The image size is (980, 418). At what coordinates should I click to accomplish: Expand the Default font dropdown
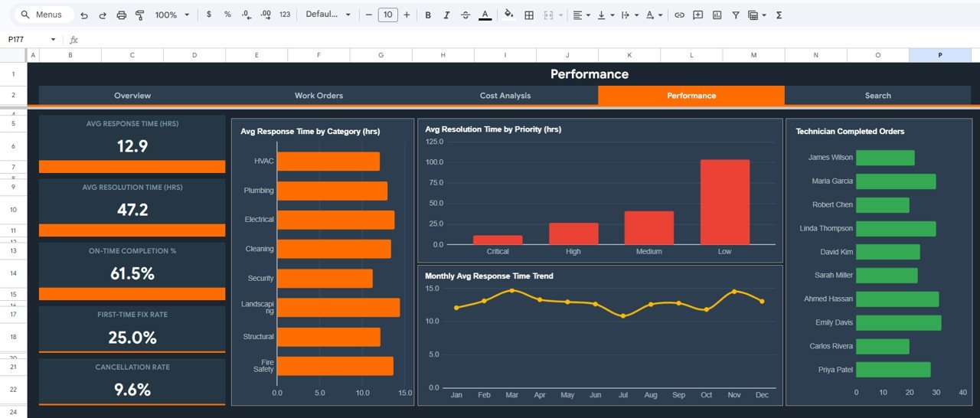click(x=328, y=15)
